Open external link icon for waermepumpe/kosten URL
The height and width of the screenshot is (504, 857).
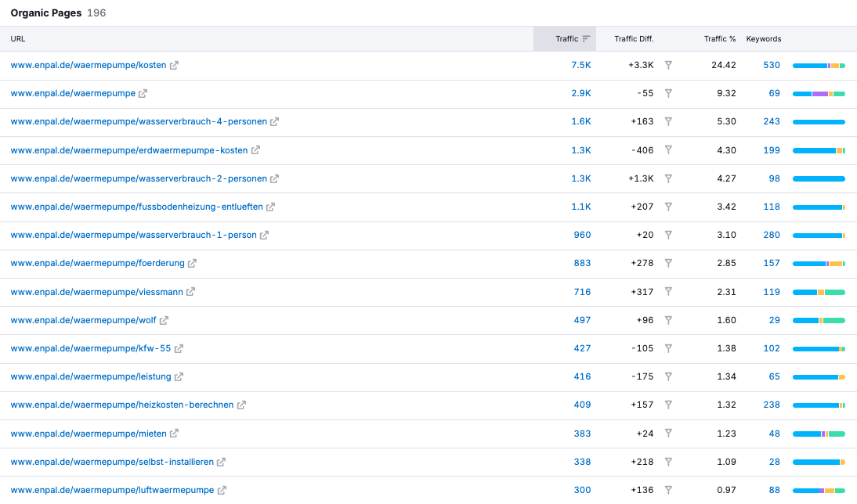click(x=174, y=66)
